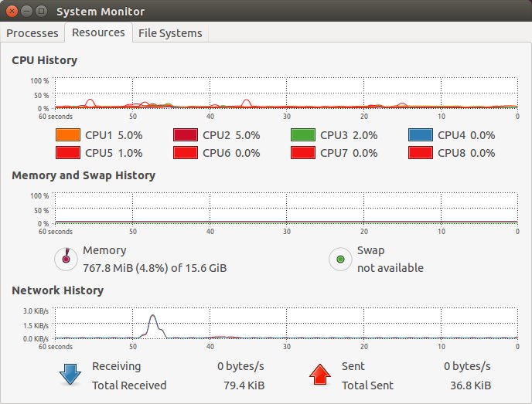
Task: Click the Memory pie chart icon
Action: [66, 259]
